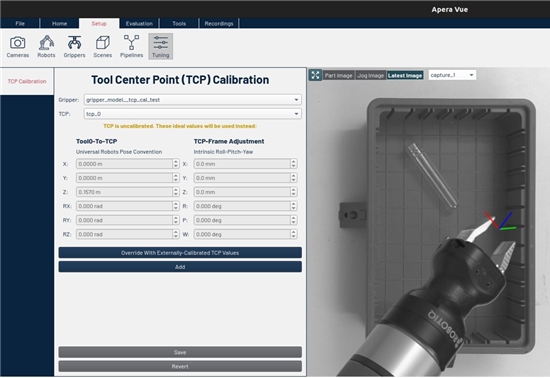The image size is (550, 378).
Task: Click the TCP-Frame Adjustment X field
Action: tap(242, 164)
